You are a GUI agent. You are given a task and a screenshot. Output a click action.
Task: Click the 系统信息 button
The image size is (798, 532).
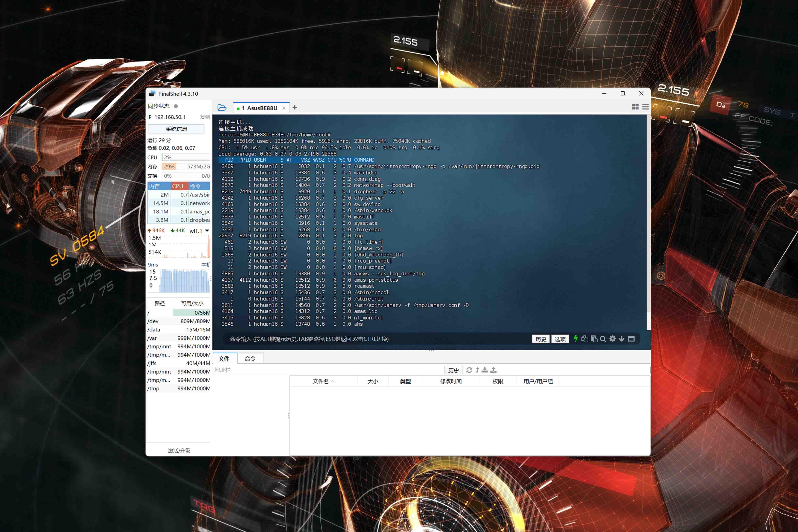click(x=176, y=129)
